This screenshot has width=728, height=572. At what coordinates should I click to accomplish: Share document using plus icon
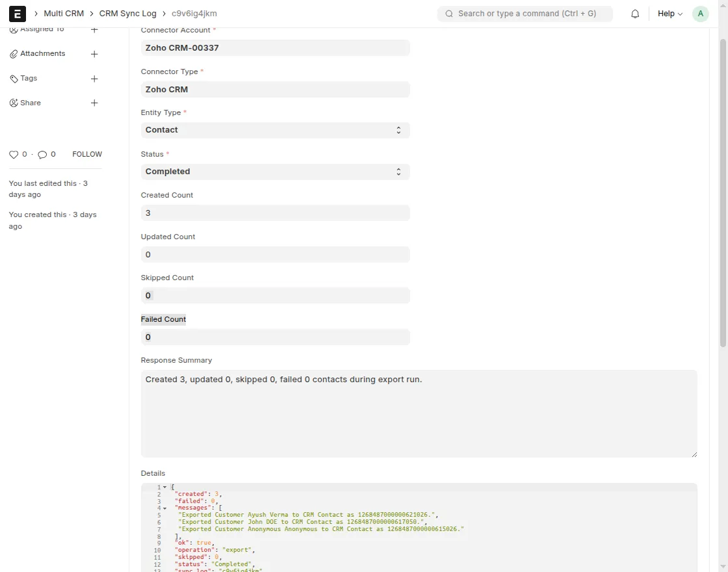tap(94, 103)
